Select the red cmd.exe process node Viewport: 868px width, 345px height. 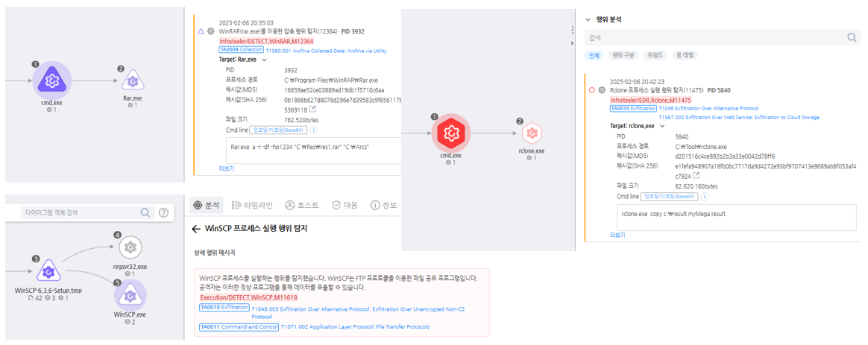[450, 133]
